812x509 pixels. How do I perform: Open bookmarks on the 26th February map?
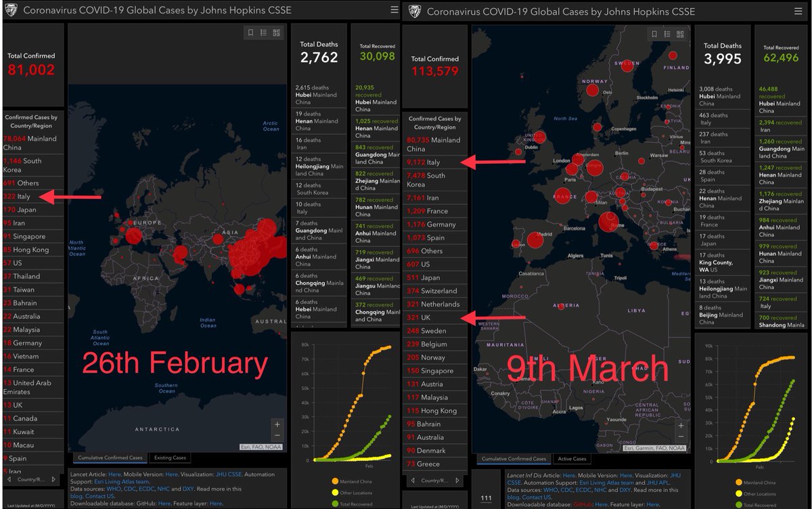(250, 32)
